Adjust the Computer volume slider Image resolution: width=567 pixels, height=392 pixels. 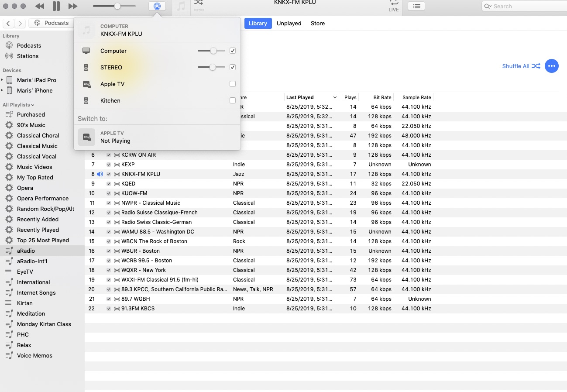click(x=212, y=51)
